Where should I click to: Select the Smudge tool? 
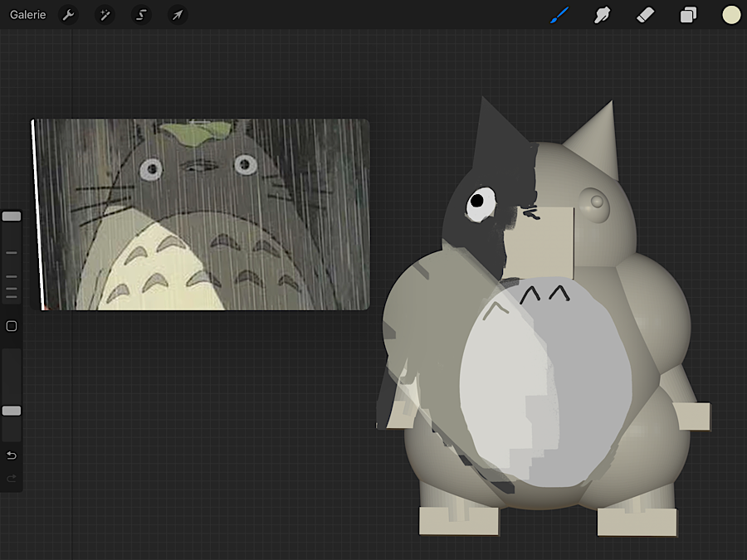click(603, 15)
